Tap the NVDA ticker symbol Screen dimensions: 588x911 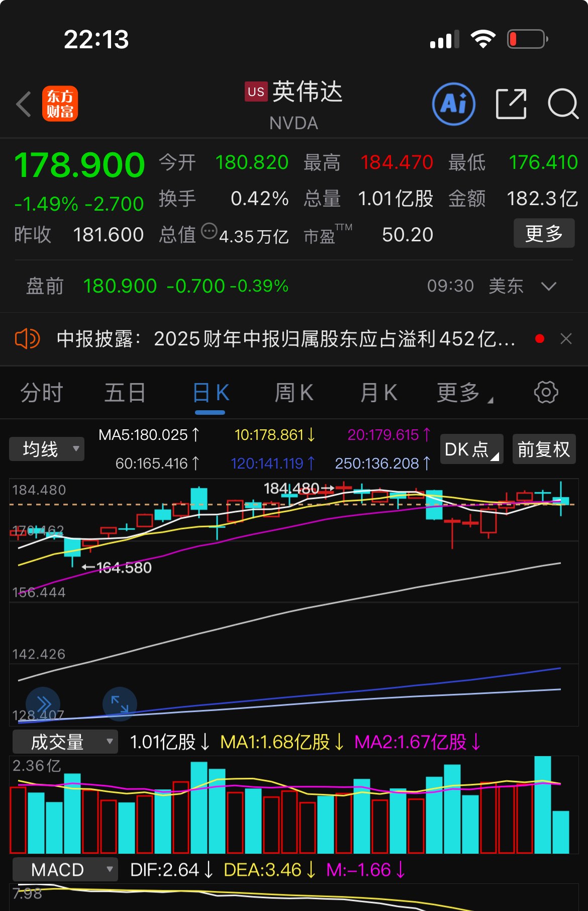pos(294,123)
